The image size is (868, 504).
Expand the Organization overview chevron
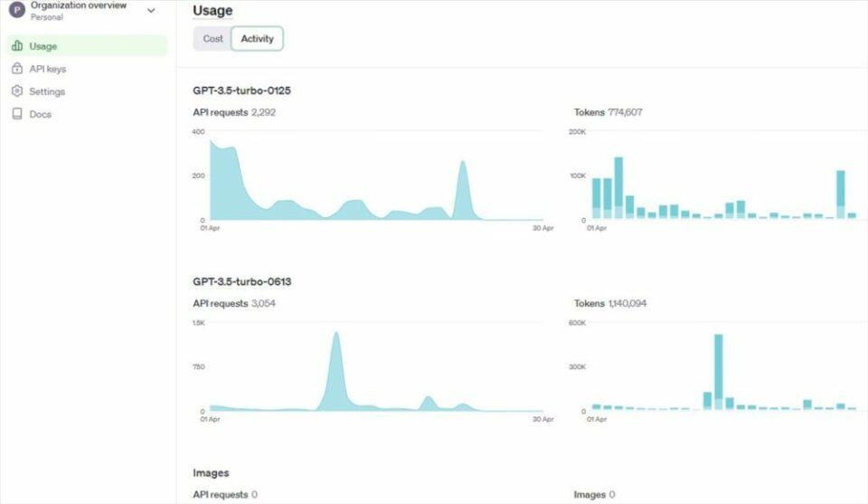click(x=151, y=11)
